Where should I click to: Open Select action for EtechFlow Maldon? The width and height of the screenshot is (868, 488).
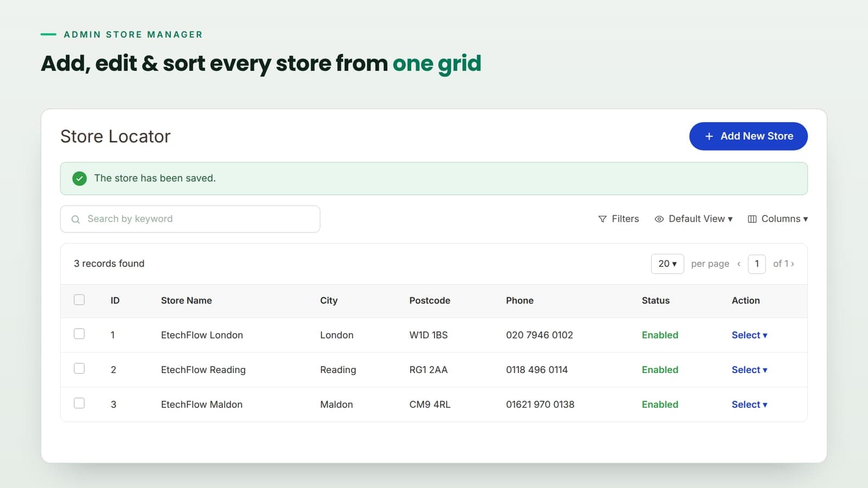click(749, 404)
